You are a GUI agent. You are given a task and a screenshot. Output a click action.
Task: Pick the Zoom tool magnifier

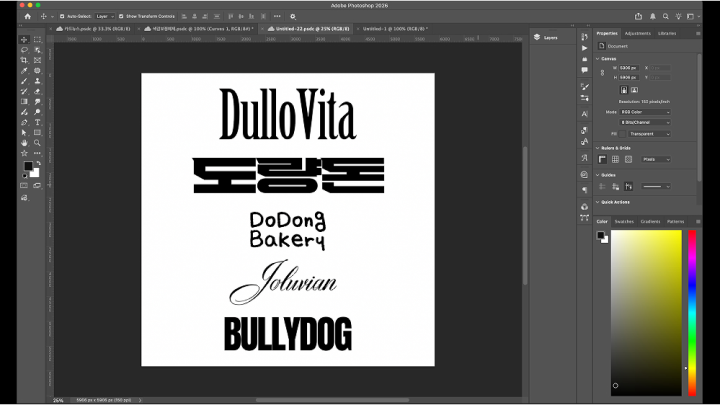click(37, 143)
